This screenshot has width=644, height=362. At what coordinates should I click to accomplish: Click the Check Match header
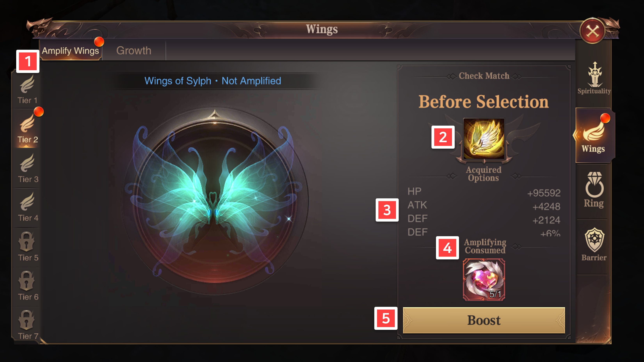click(484, 76)
